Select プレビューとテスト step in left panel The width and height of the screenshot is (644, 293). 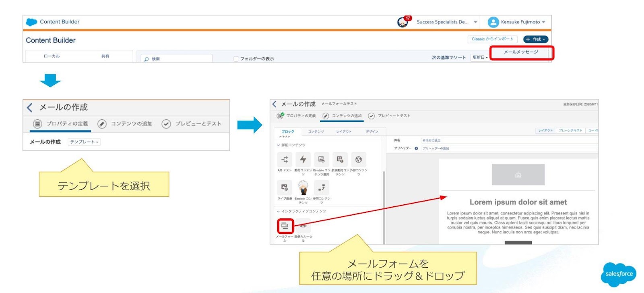192,124
